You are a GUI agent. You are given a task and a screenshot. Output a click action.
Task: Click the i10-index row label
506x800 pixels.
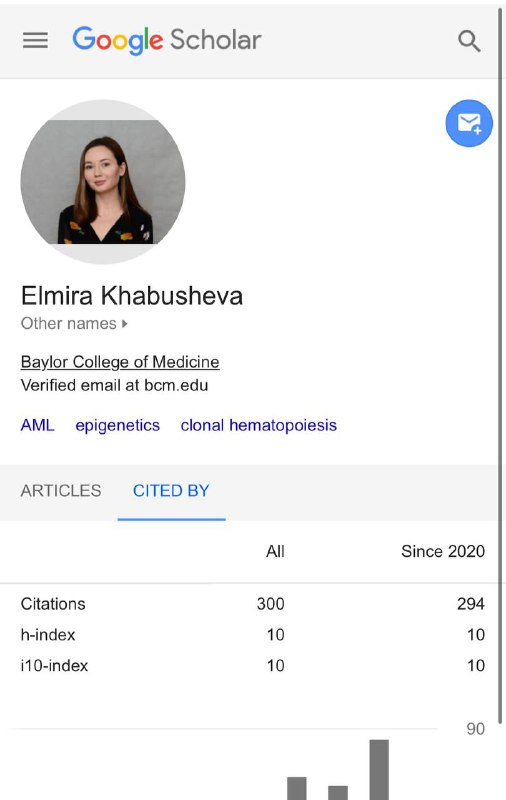point(54,665)
